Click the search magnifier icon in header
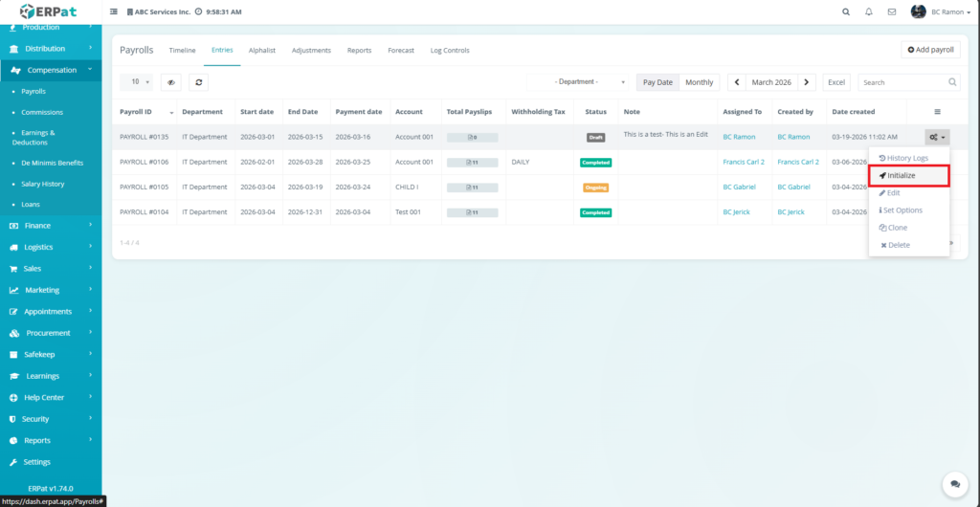 click(845, 11)
